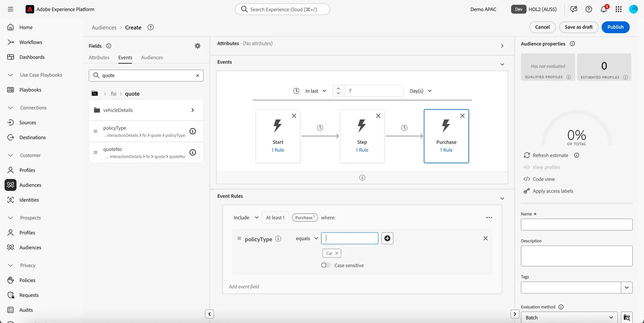
Task: Open the Tags dropdown arrow
Action: point(627,287)
